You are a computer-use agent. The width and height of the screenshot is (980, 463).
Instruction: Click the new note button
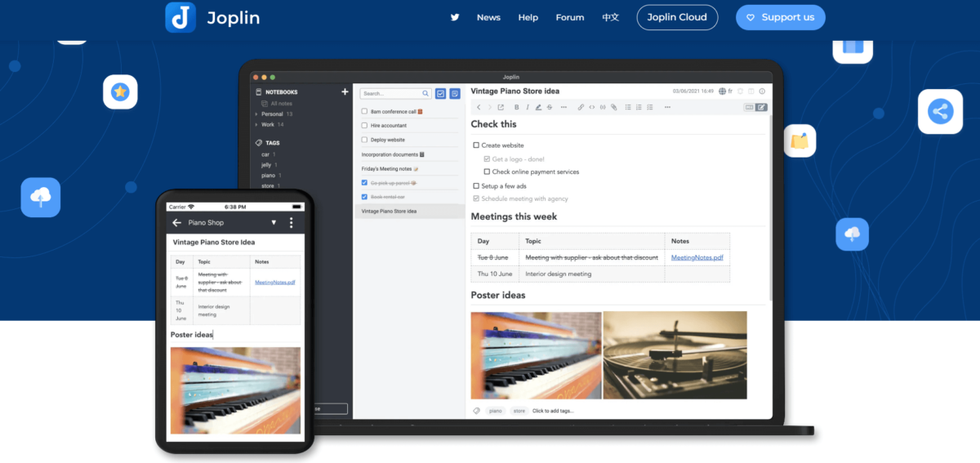coord(455,94)
